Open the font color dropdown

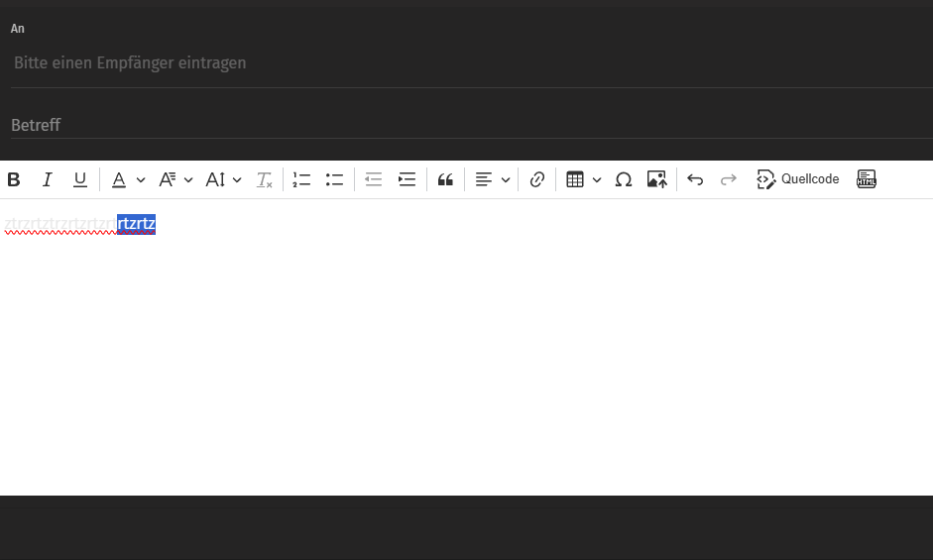(140, 179)
